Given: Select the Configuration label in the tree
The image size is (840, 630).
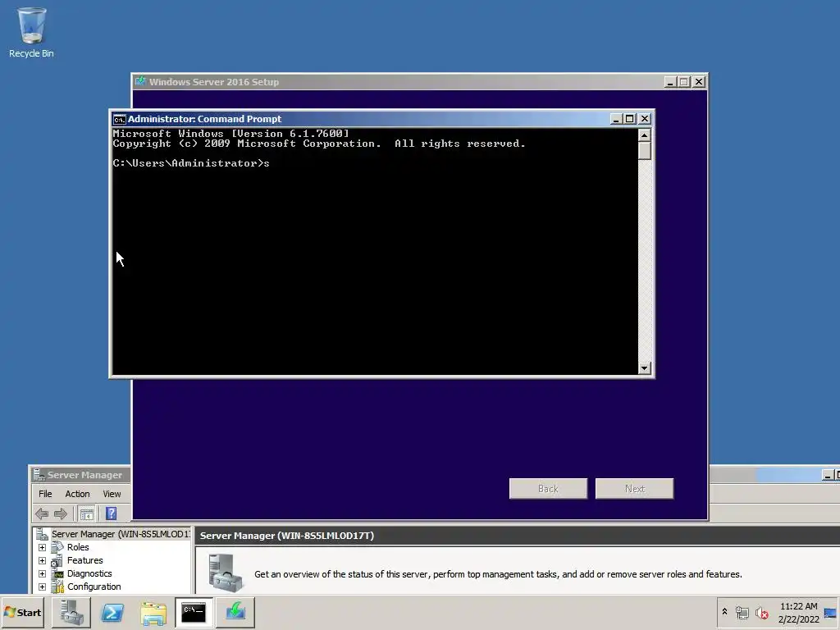Looking at the screenshot, I should [94, 587].
